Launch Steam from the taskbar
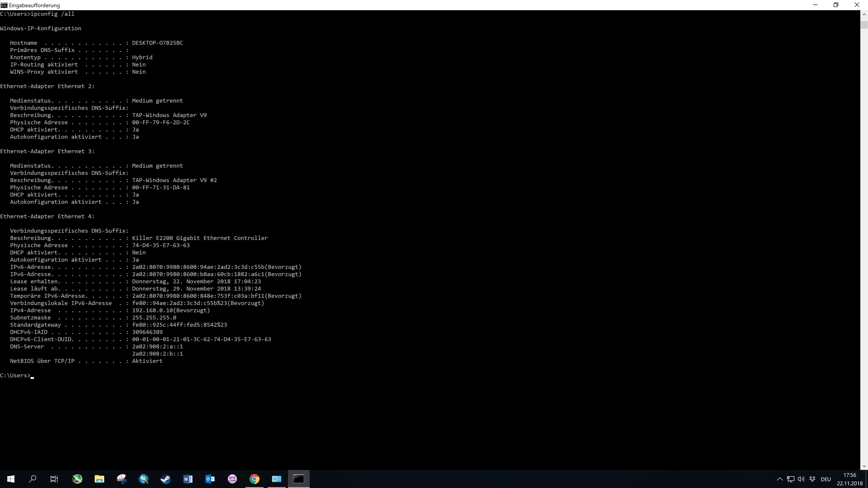Screen dimensions: 868x488 pos(166,479)
